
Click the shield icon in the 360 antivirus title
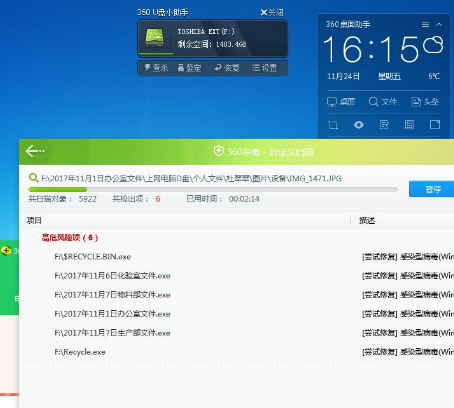click(x=218, y=151)
